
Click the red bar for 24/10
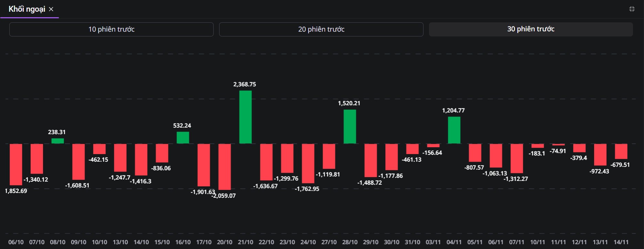coord(308,163)
